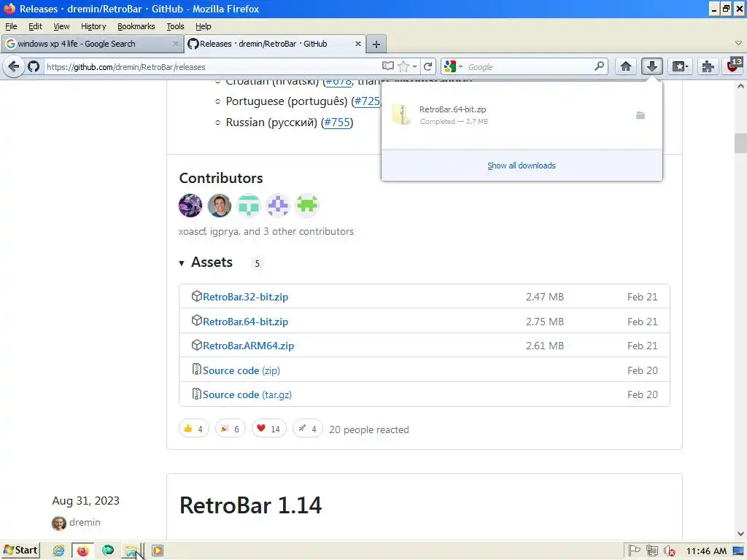
Task: Click the red extension icon with badge 13
Action: (x=733, y=66)
